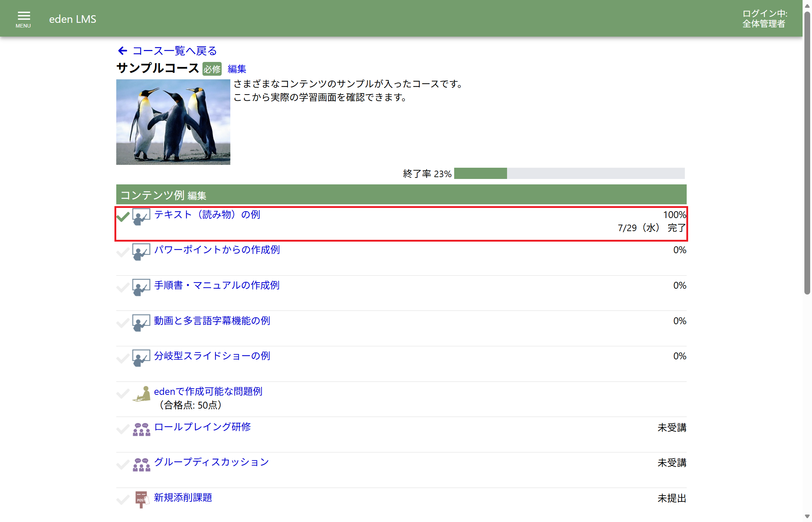This screenshot has width=812, height=522.
Task: Click the slide icon for 分岐型スライドショーの例
Action: [x=141, y=358]
